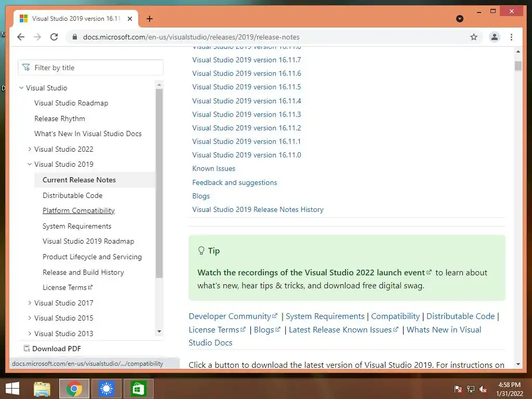This screenshot has width=532, height=399.
Task: Click the browser forward arrow
Action: (x=37, y=37)
